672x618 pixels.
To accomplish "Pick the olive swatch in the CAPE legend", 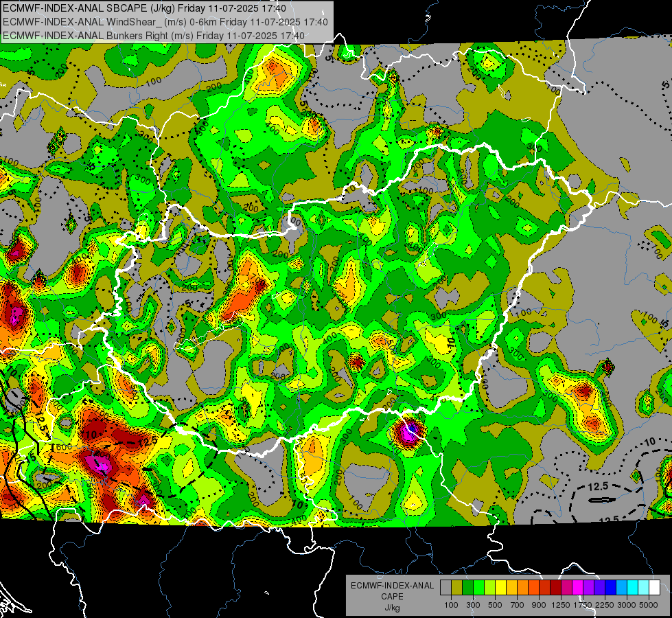I will (x=457, y=588).
